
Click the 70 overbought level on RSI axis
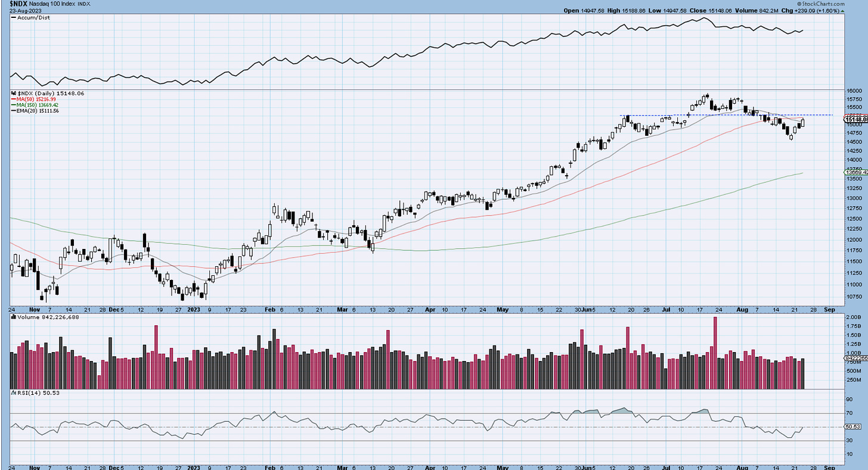click(x=849, y=413)
